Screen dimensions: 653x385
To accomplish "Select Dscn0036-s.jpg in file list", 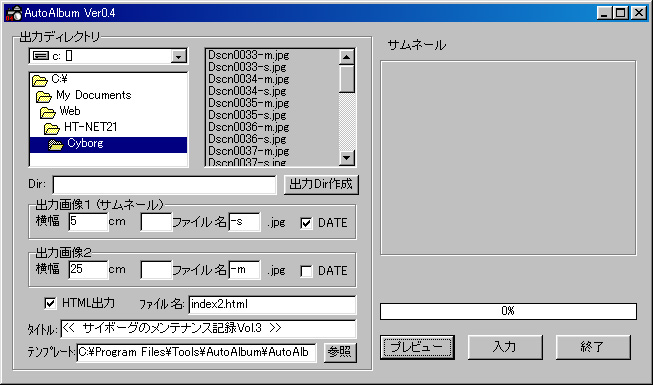I will tap(247, 140).
